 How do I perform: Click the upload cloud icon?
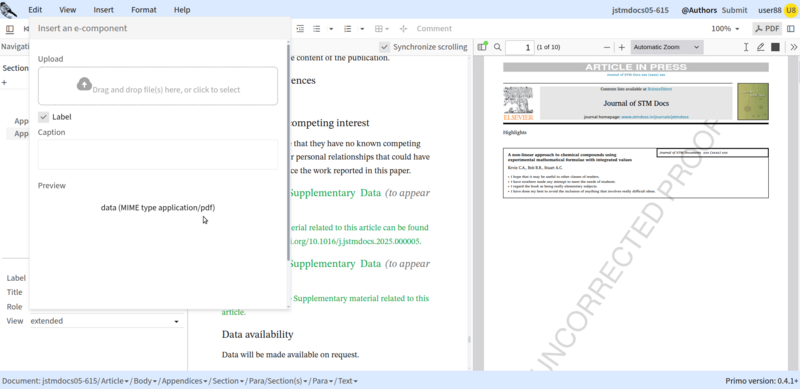point(84,84)
